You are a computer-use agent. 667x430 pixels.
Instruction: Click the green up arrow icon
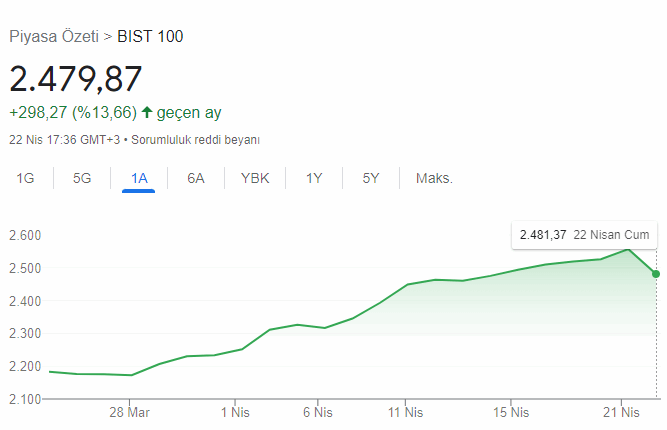pos(147,112)
